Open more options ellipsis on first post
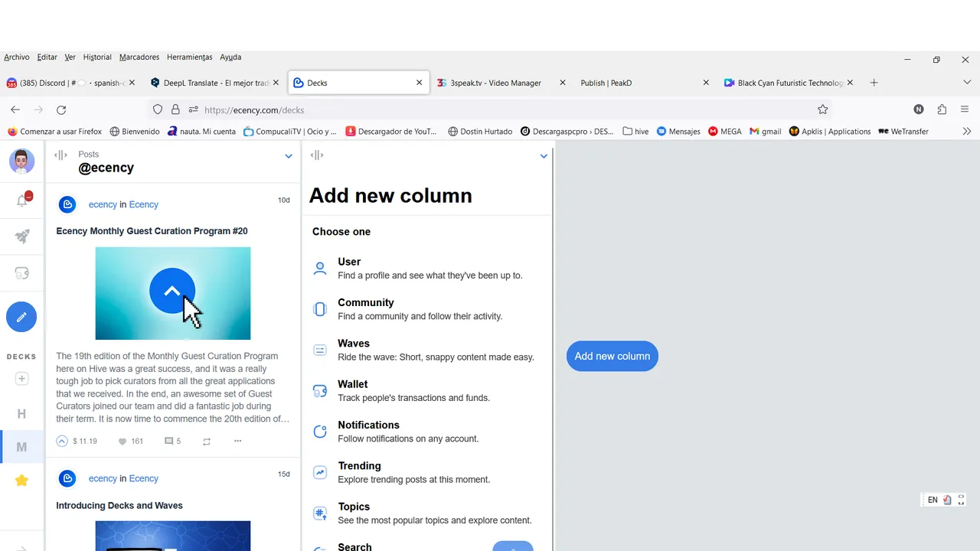This screenshot has width=980, height=551. (x=238, y=441)
